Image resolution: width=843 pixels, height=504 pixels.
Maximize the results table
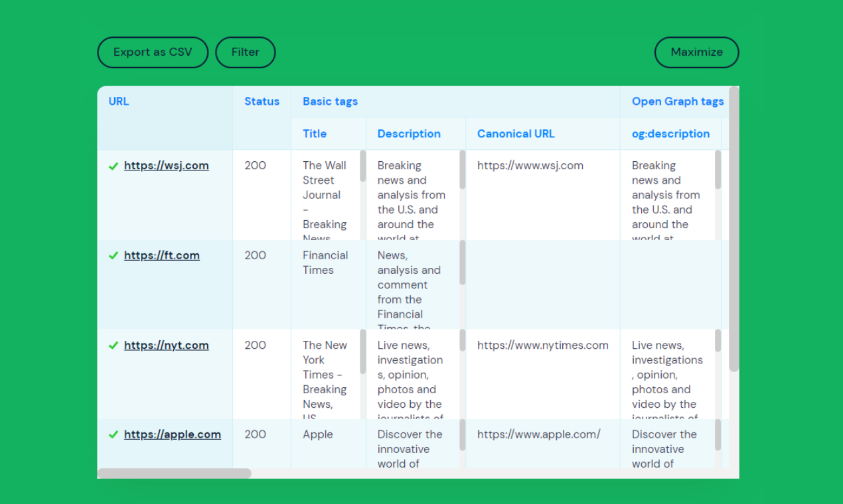point(696,52)
